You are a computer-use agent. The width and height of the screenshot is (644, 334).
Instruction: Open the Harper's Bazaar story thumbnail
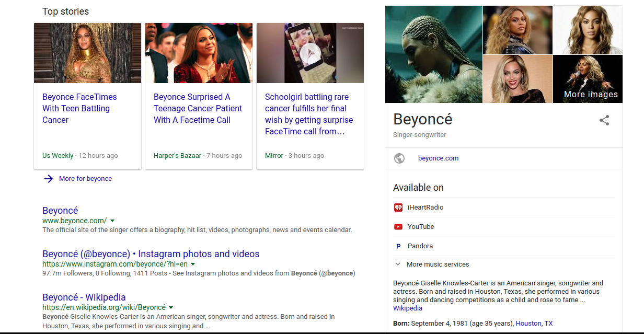click(x=199, y=53)
